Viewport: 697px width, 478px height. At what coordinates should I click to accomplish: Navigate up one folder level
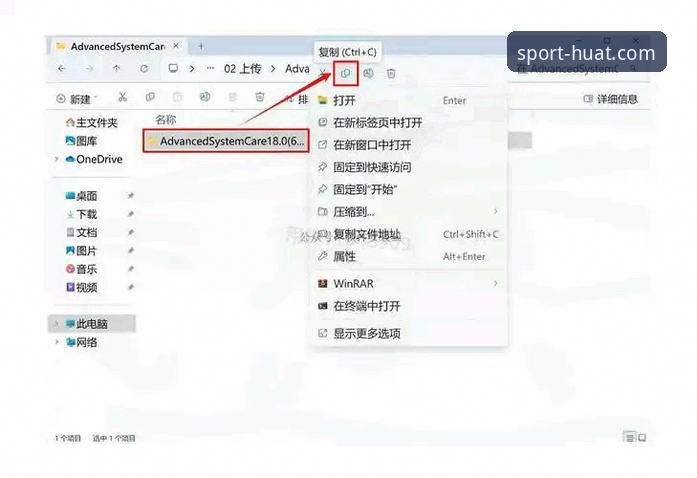click(x=116, y=68)
